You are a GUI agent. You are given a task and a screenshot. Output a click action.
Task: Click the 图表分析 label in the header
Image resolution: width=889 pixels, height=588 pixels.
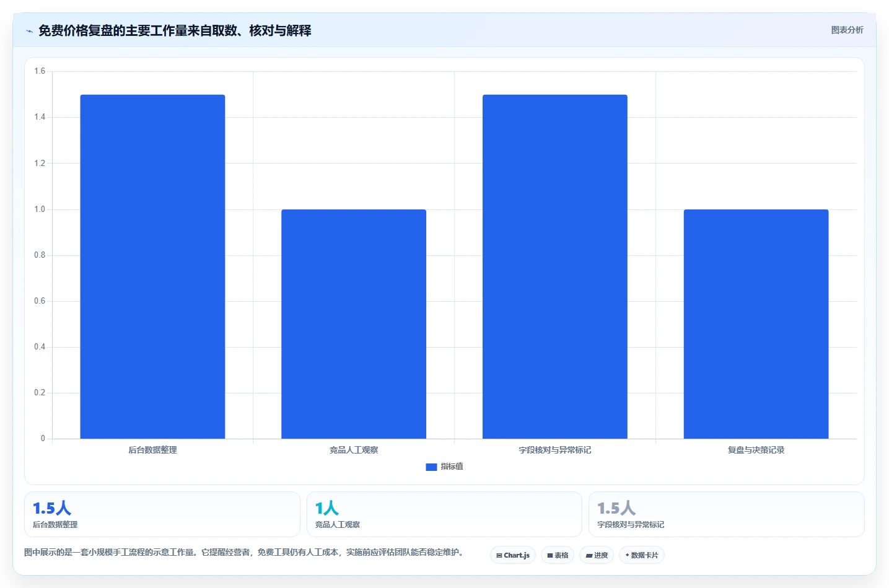[x=847, y=30]
